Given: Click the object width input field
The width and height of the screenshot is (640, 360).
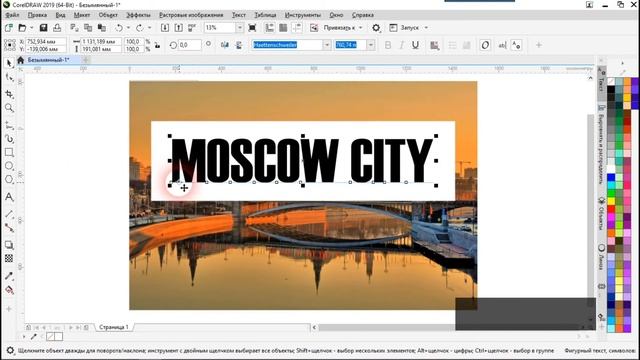Looking at the screenshot, I should pyautogui.click(x=101, y=42).
